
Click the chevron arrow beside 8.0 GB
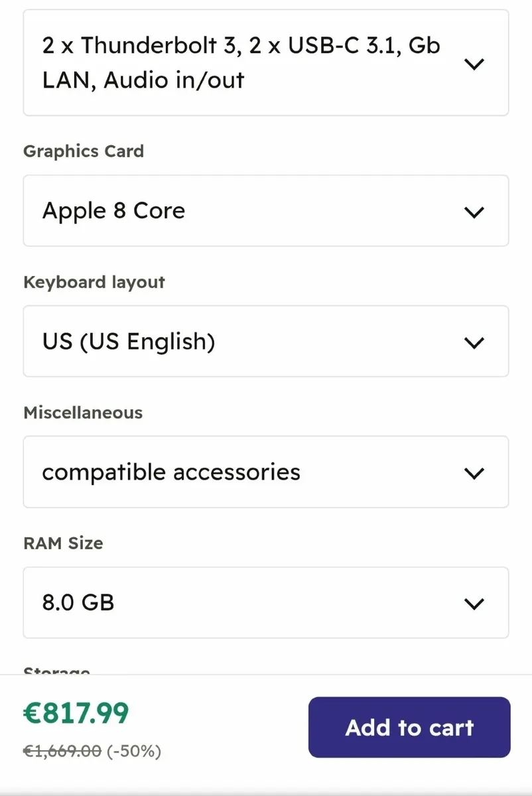tap(474, 604)
